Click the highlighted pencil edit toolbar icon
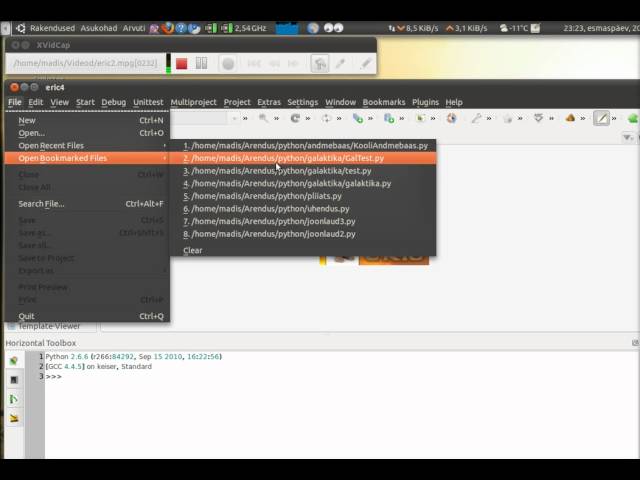 (x=601, y=118)
